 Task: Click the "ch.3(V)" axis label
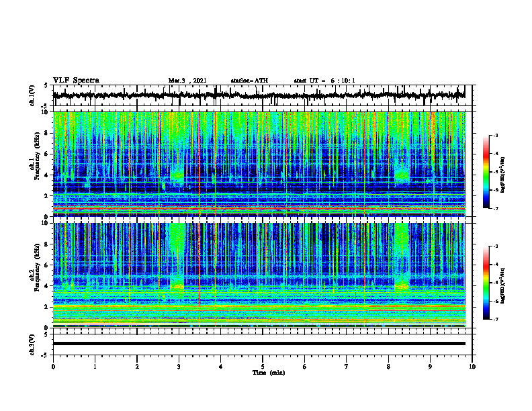32,345
